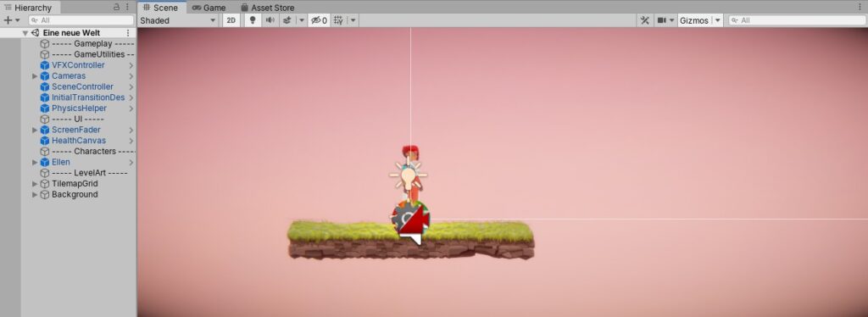
Task: Open the SceneController prefab chevron
Action: pos(131,86)
